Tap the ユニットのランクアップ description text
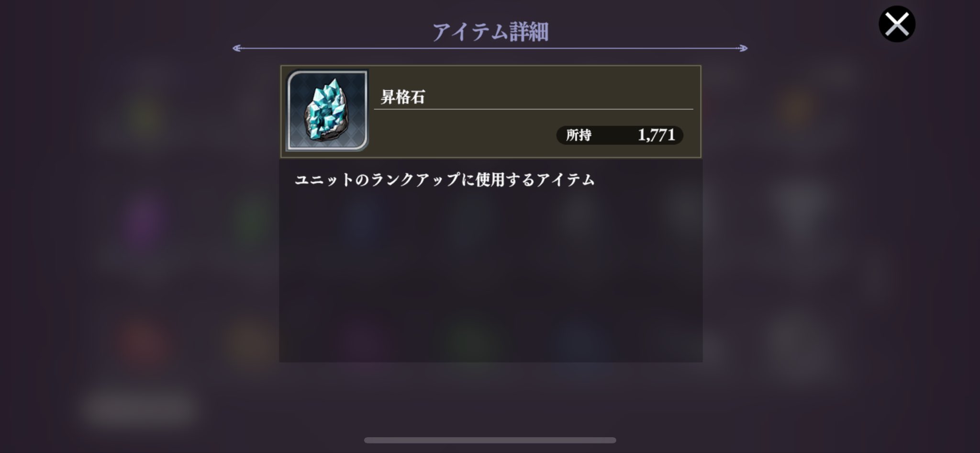Screen dimensions: 980x453 (445, 180)
